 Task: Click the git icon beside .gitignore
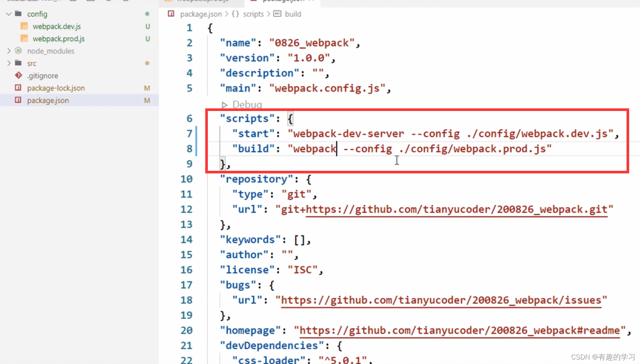[18, 75]
